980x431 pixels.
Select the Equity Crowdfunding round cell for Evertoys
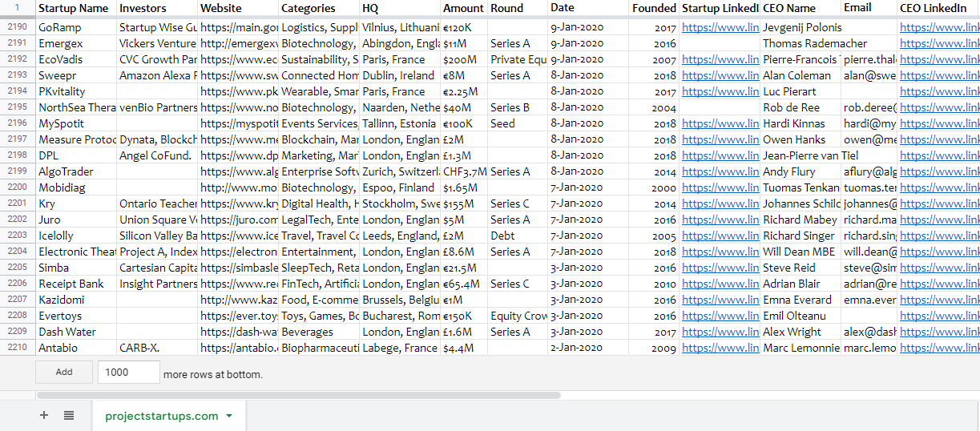(518, 316)
